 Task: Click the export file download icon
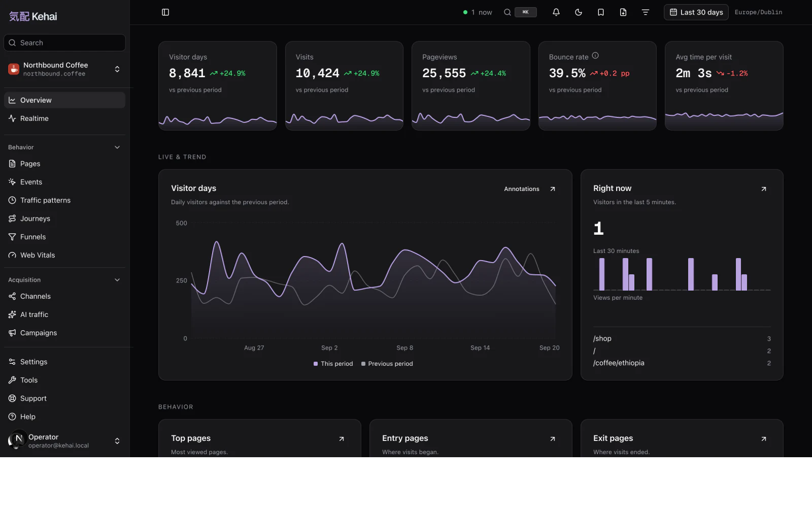click(x=623, y=12)
